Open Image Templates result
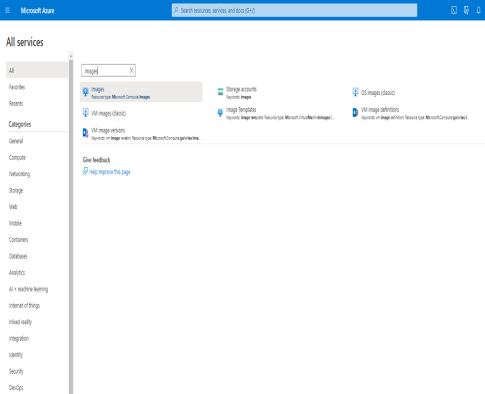This screenshot has height=394, width=485. point(241,110)
